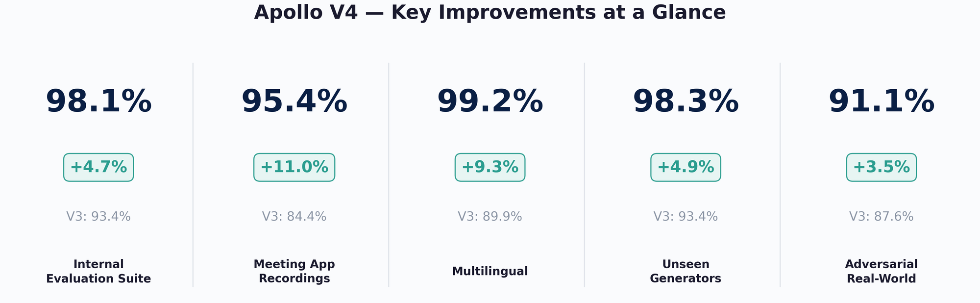Click the Internal Evaluation Suite label

98,271
